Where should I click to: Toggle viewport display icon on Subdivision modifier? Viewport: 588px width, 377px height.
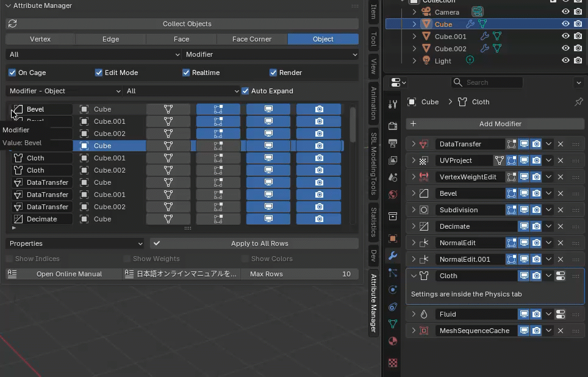click(x=524, y=210)
